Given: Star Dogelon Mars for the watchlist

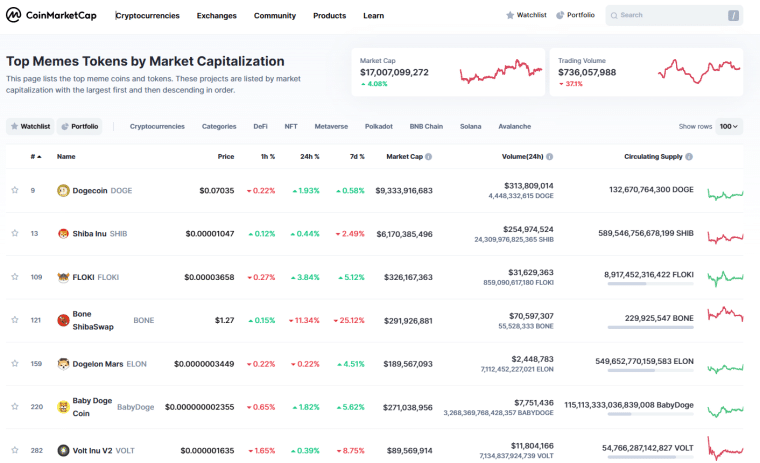Looking at the screenshot, I should [15, 363].
